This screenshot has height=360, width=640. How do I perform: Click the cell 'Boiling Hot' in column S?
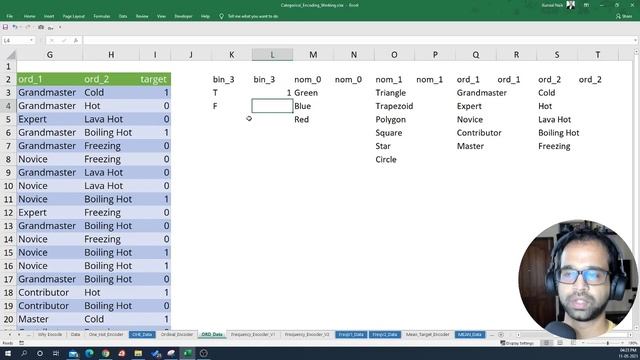tap(557, 133)
